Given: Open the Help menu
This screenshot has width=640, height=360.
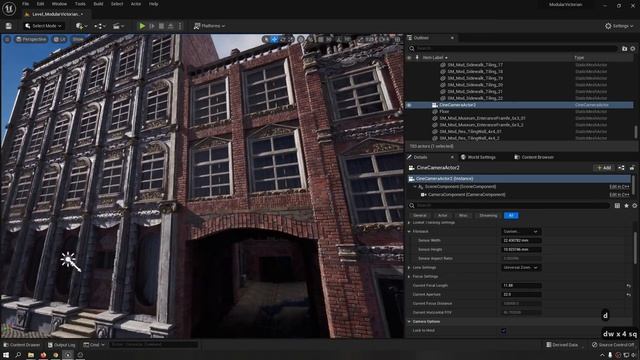Looking at the screenshot, I should pyautogui.click(x=153, y=4).
